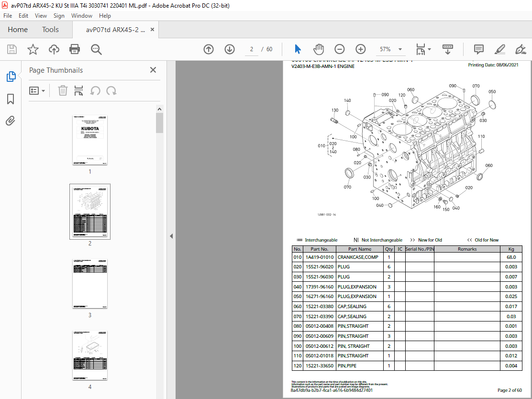Image resolution: width=532 pixels, height=399 pixels.
Task: Delete selected page with trash icon
Action: (63, 90)
